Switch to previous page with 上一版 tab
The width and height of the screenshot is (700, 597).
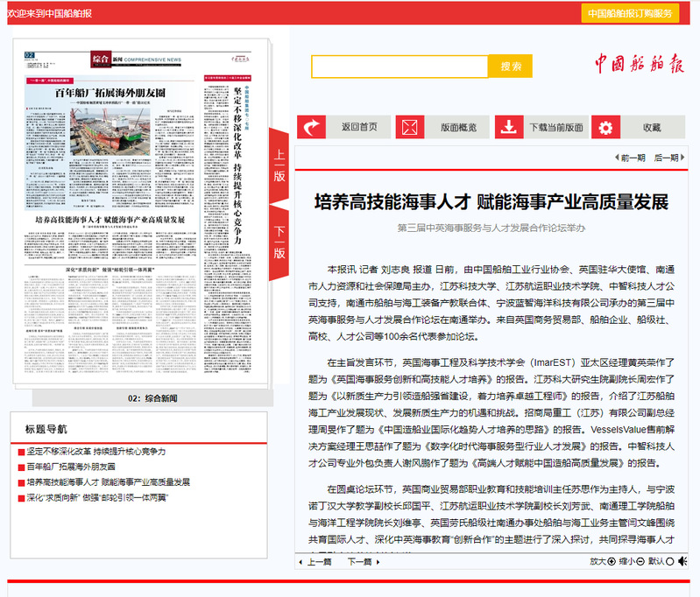click(279, 165)
